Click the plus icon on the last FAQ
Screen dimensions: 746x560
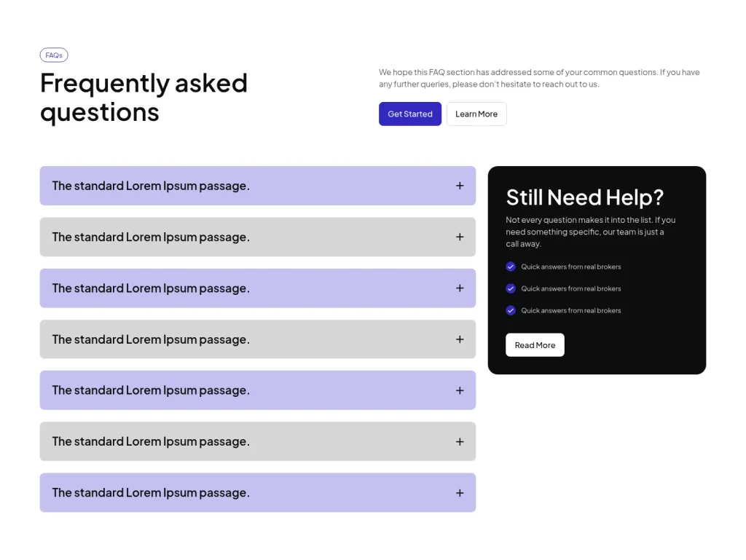click(x=460, y=492)
